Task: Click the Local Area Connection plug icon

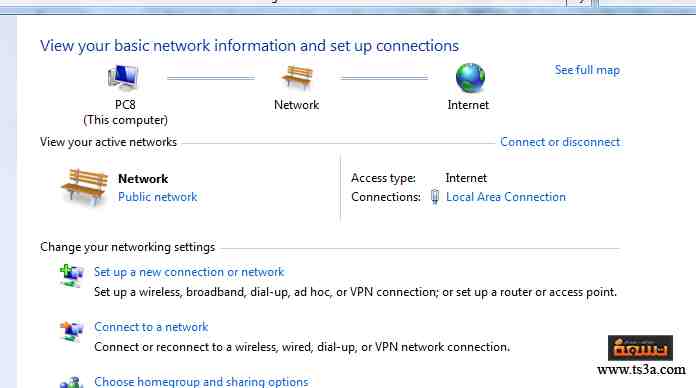Action: (x=435, y=197)
